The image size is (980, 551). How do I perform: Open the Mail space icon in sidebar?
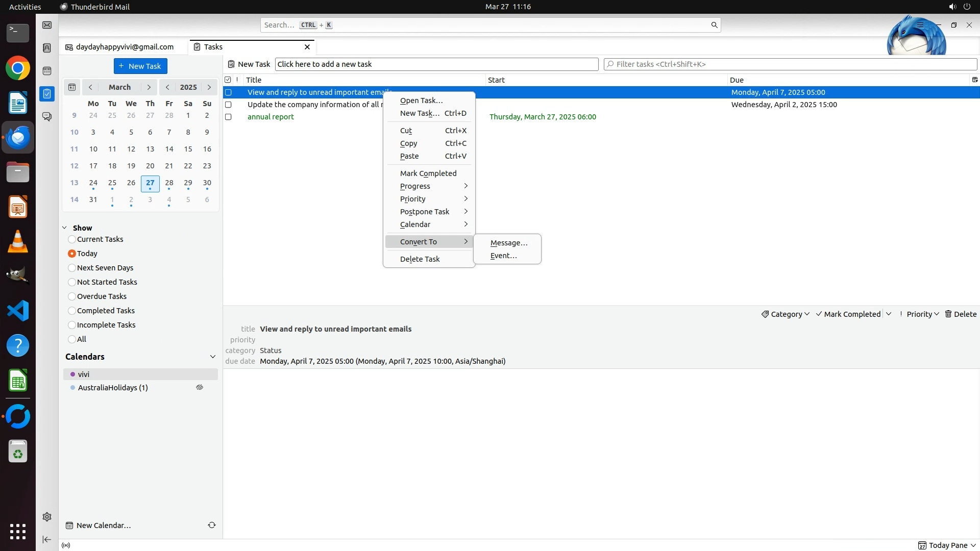click(x=47, y=25)
